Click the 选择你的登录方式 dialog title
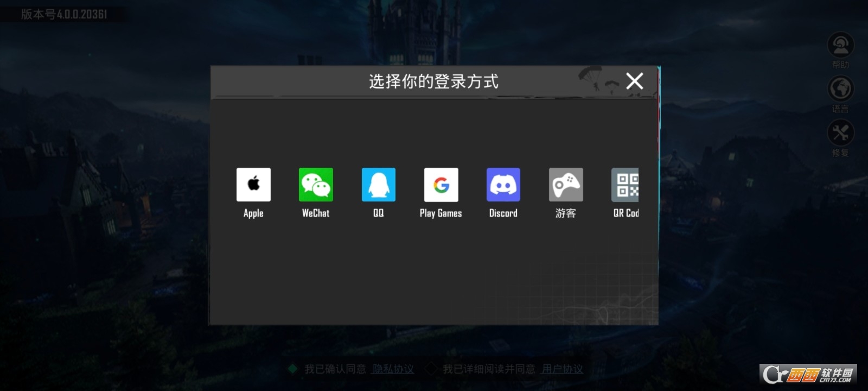Image resolution: width=868 pixels, height=391 pixels. coord(433,81)
